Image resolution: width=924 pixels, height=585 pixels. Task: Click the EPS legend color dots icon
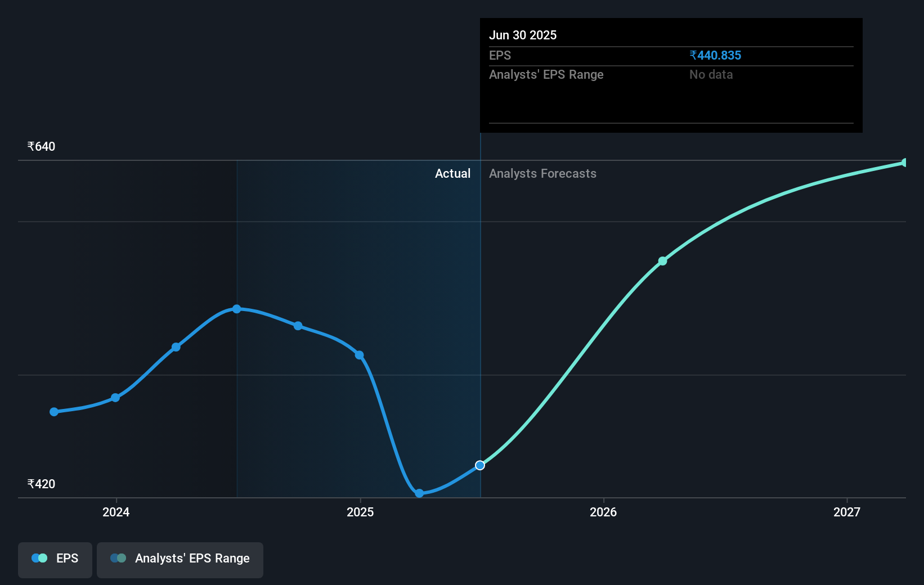click(x=39, y=559)
